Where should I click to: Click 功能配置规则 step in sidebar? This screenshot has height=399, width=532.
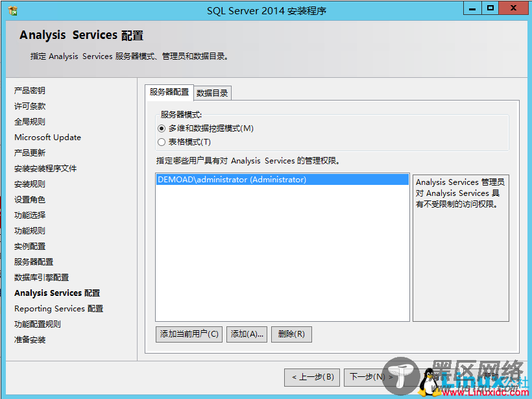point(38,324)
